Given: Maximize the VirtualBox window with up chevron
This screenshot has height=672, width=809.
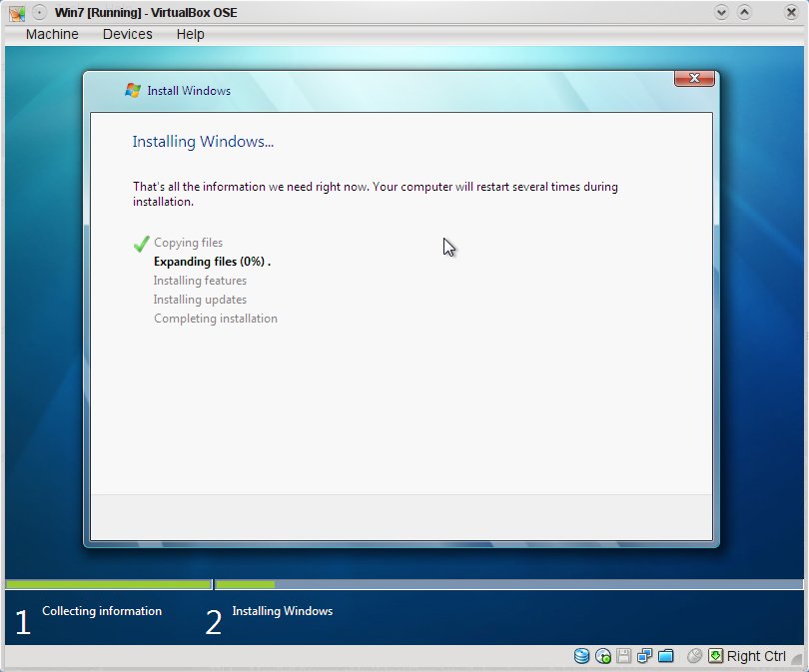Looking at the screenshot, I should (744, 12).
